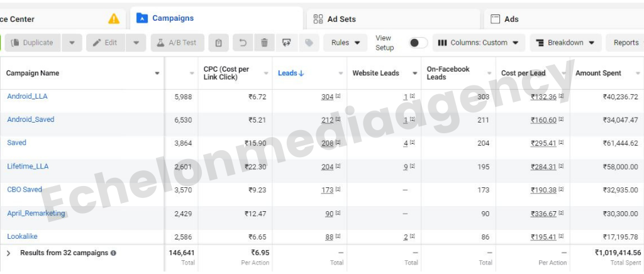Click the ₹190.38 cost per lead

point(544,190)
